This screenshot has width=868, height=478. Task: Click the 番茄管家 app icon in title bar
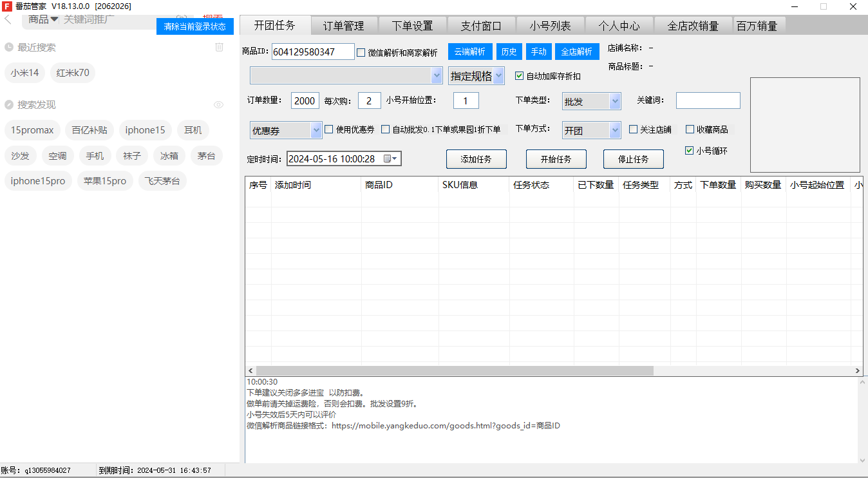tap(7, 6)
